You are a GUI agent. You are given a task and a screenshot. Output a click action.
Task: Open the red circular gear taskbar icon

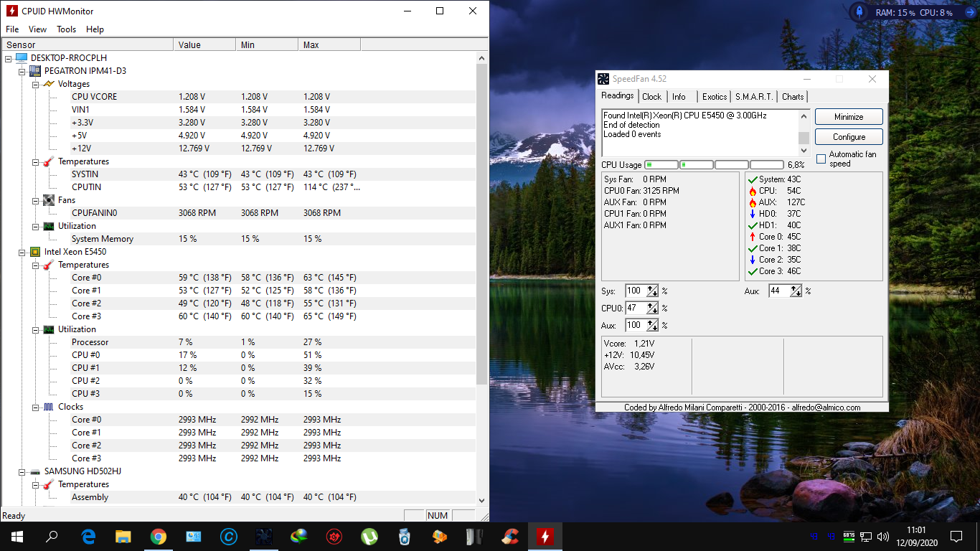[334, 536]
